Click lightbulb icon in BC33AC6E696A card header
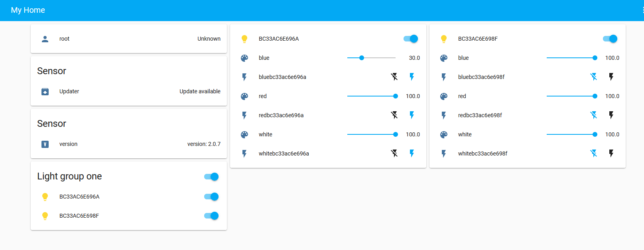The image size is (644, 250). click(244, 39)
